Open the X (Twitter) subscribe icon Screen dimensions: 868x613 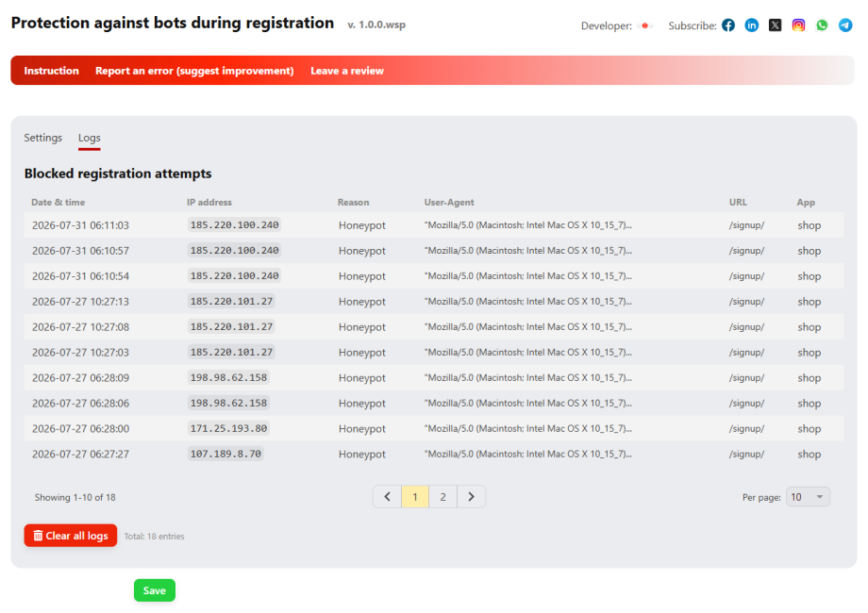point(775,25)
